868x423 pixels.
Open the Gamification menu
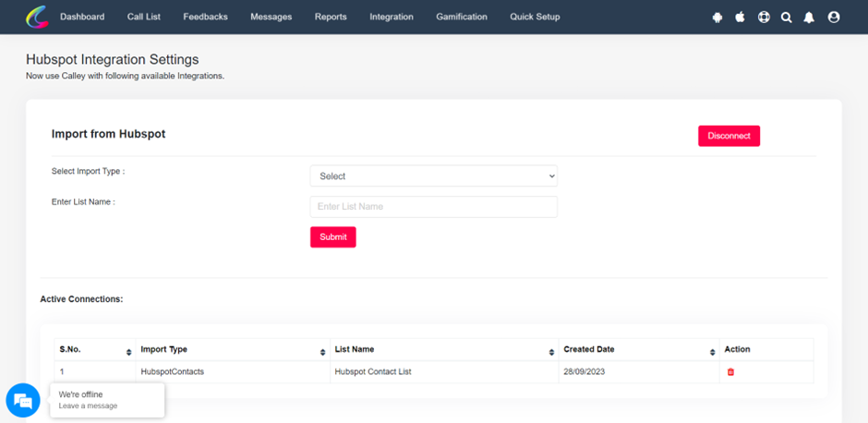[x=462, y=18]
